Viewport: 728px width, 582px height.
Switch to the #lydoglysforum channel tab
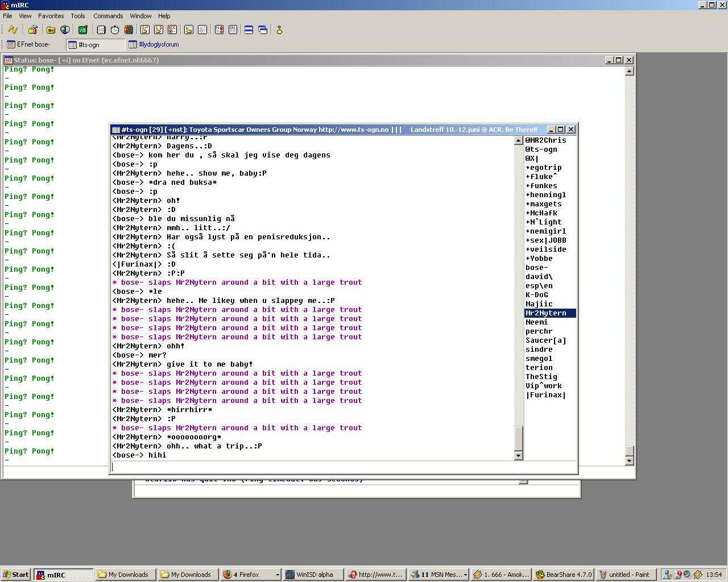(x=154, y=44)
